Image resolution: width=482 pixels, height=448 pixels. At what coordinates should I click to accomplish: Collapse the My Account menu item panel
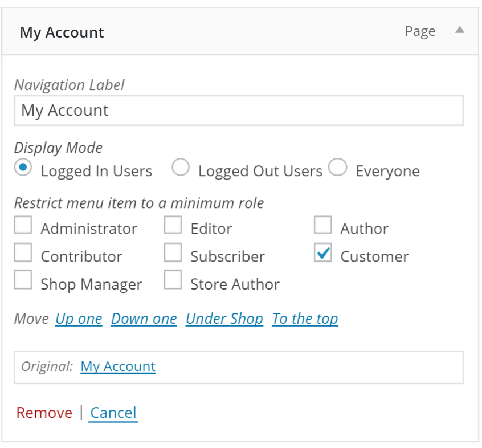460,30
